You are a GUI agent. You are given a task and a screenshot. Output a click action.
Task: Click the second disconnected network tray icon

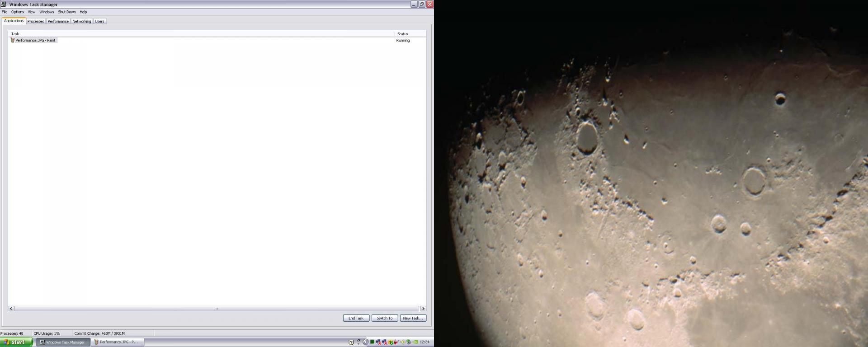pos(384,342)
